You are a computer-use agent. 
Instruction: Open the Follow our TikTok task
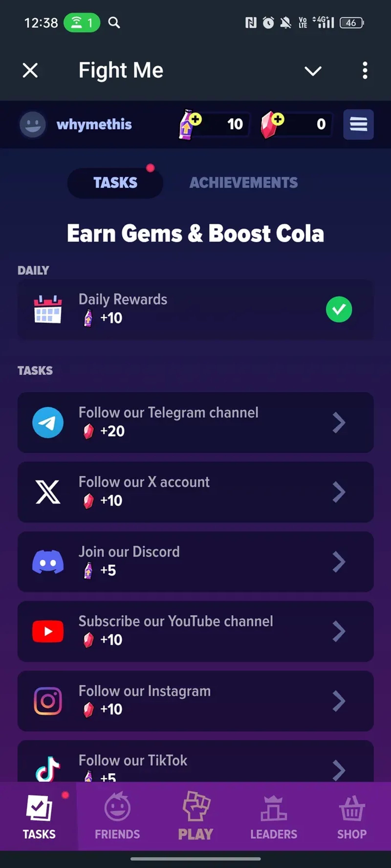pyautogui.click(x=196, y=761)
